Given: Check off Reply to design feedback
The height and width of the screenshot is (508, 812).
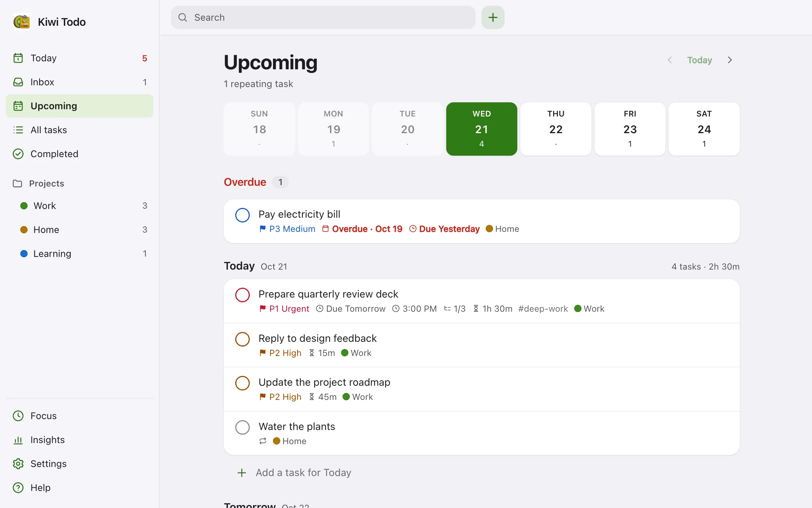Looking at the screenshot, I should 243,339.
